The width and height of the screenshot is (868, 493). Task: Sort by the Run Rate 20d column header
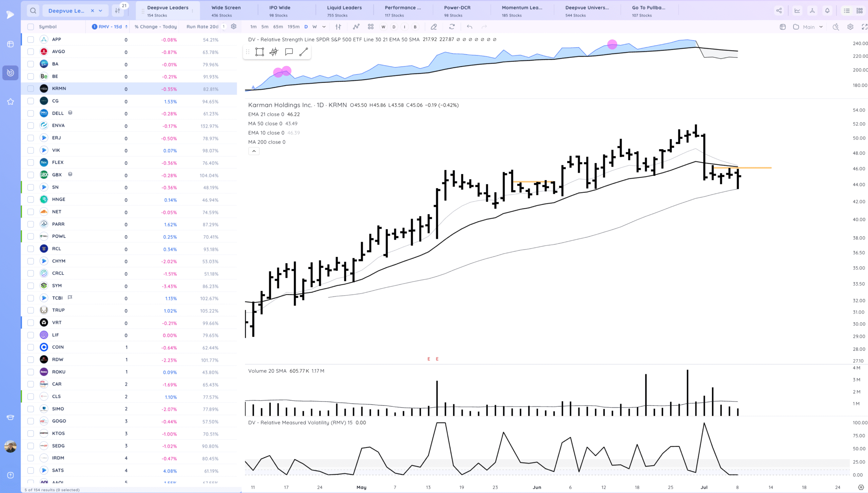(202, 27)
